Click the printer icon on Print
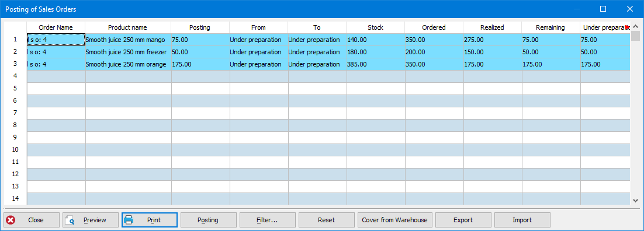The height and width of the screenshot is (231, 644). pos(129,220)
